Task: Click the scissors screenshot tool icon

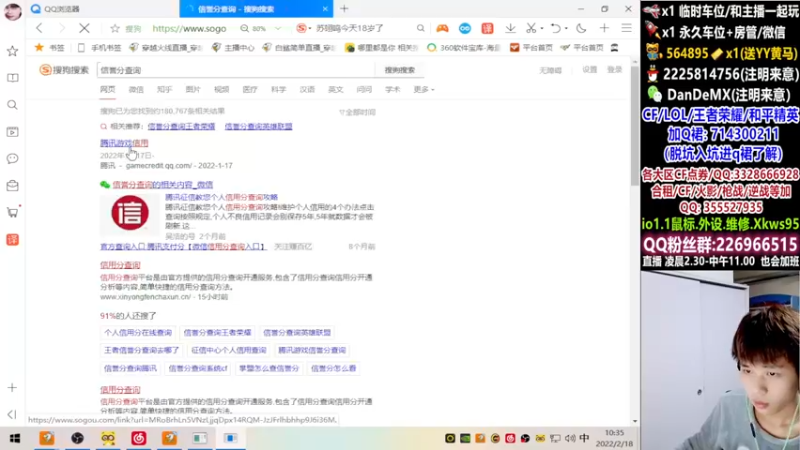Action: click(531, 29)
